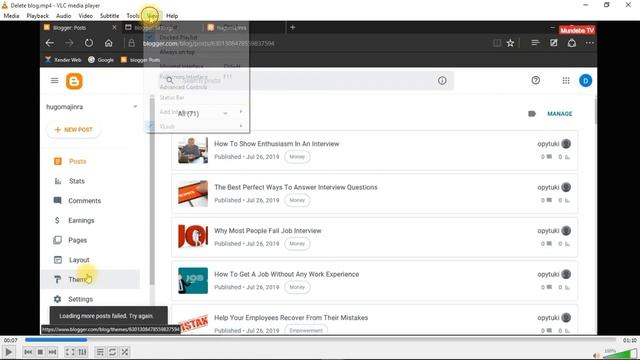Click the MANAGE link
The width and height of the screenshot is (640, 360).
click(560, 113)
